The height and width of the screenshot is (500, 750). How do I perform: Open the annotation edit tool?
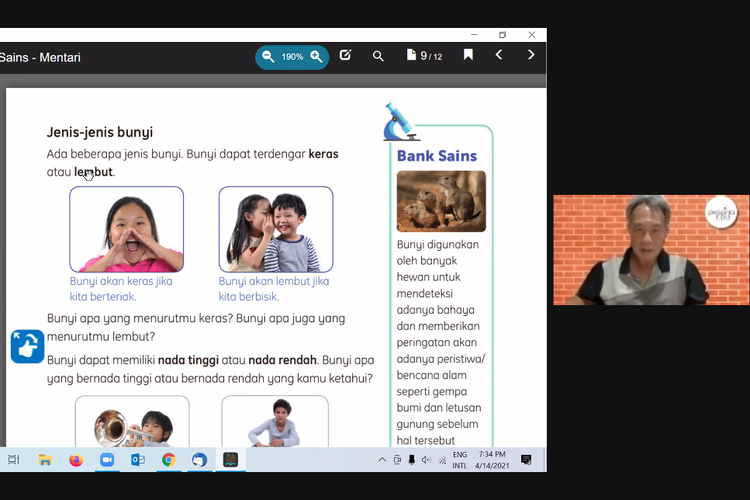[x=345, y=56]
